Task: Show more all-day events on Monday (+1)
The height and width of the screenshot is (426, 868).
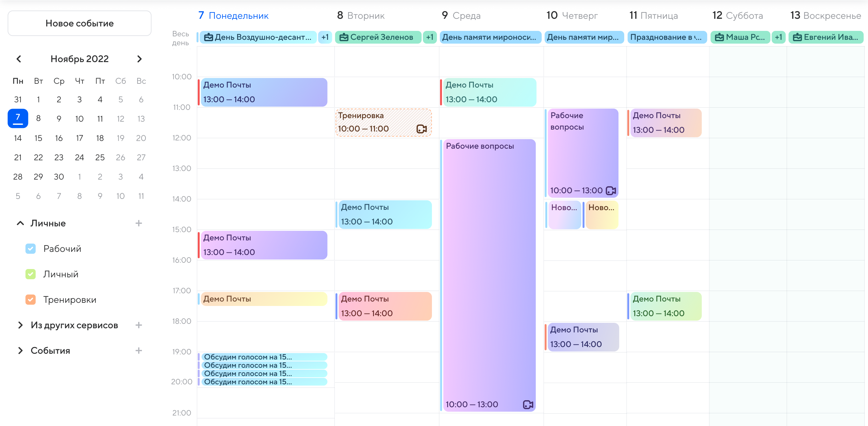Action: coord(325,37)
